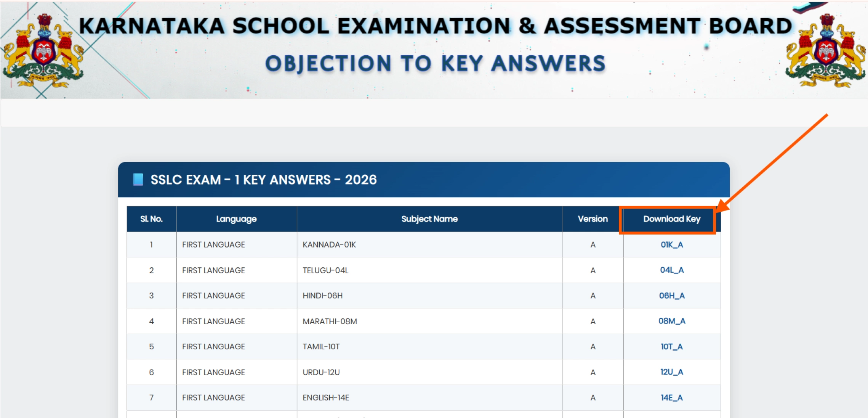Click the Language column header
Screen dimensions: 868x418
pos(236,219)
